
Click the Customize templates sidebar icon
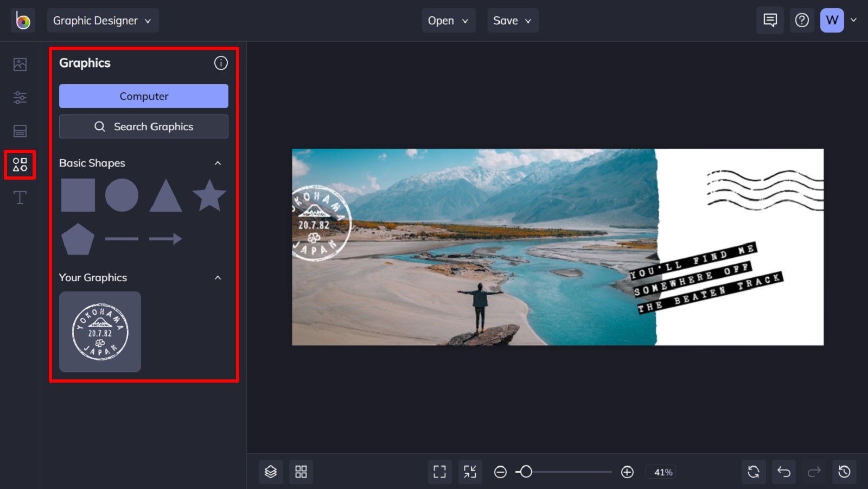(x=20, y=131)
